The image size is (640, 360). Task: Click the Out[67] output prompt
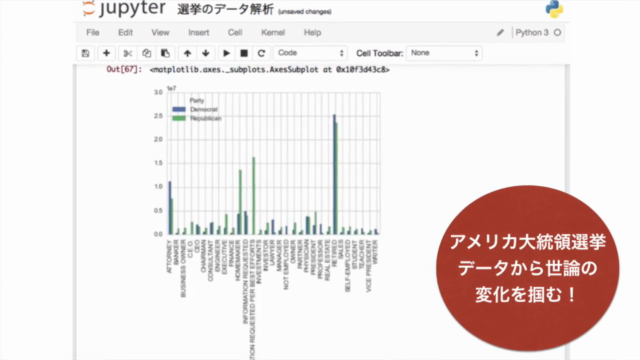click(124, 69)
